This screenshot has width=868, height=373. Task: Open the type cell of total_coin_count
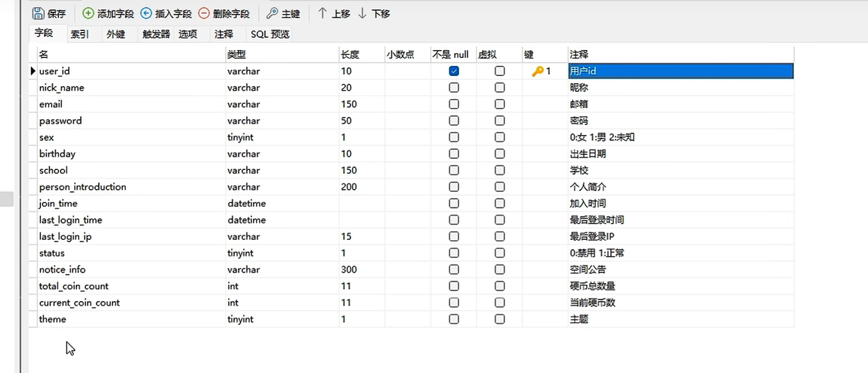[281, 286]
